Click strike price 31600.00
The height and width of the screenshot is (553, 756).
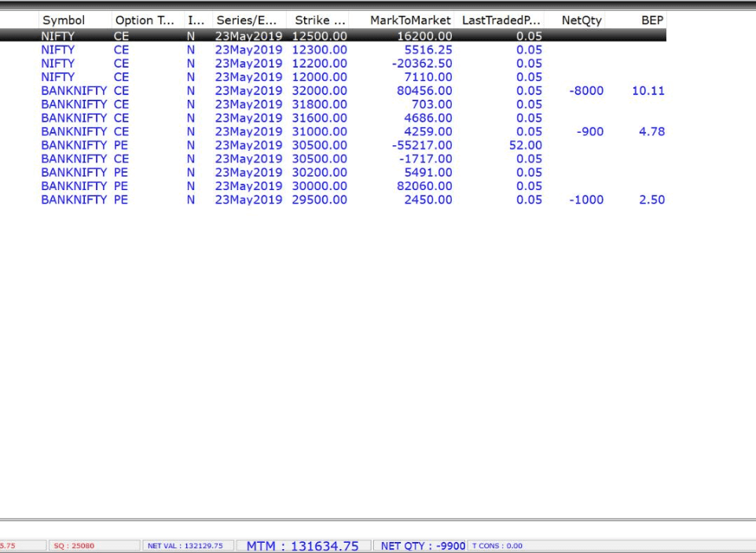[320, 118]
